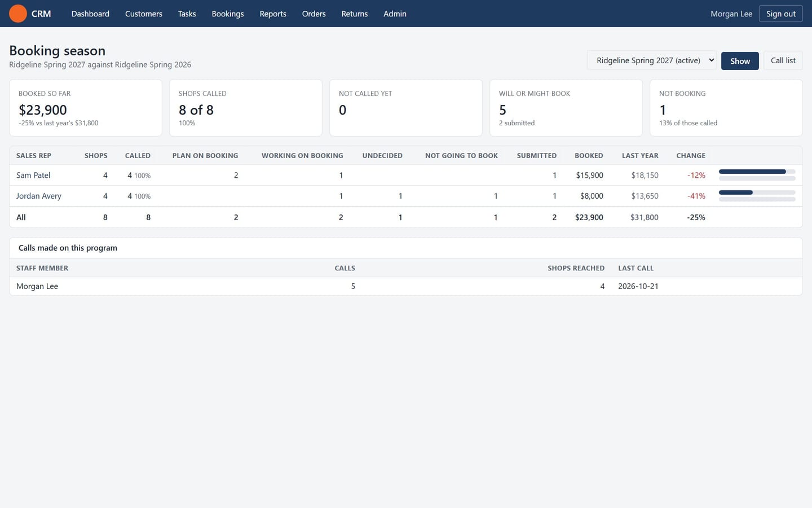Click the Show button

pyautogui.click(x=740, y=60)
